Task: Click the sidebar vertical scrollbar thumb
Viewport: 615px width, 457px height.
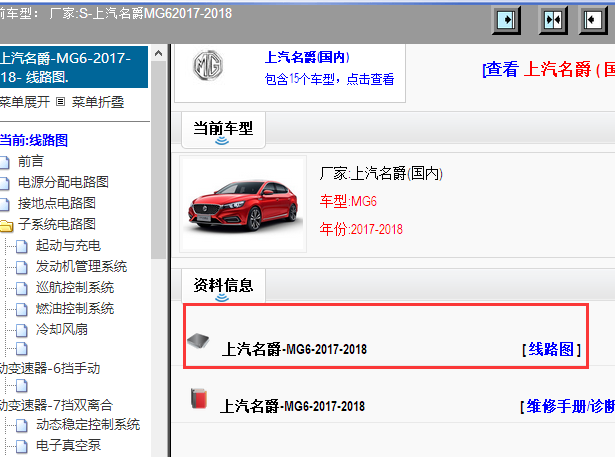Action: point(158,160)
